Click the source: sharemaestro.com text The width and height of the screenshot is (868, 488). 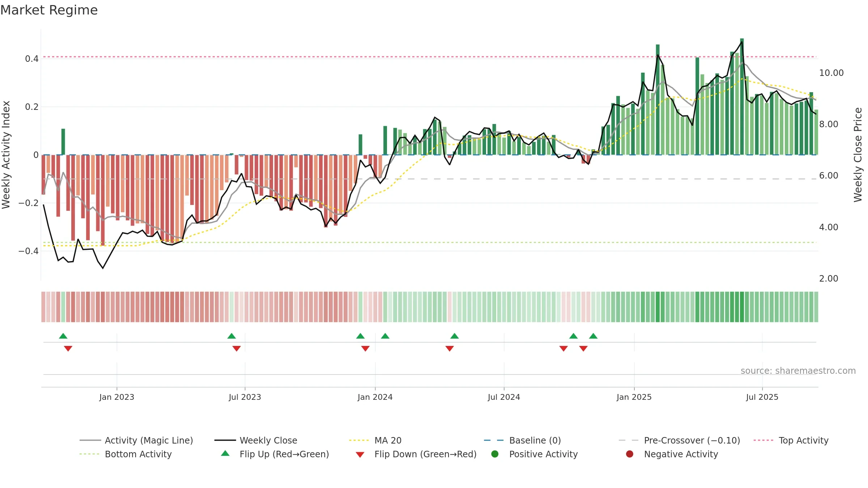coord(798,371)
